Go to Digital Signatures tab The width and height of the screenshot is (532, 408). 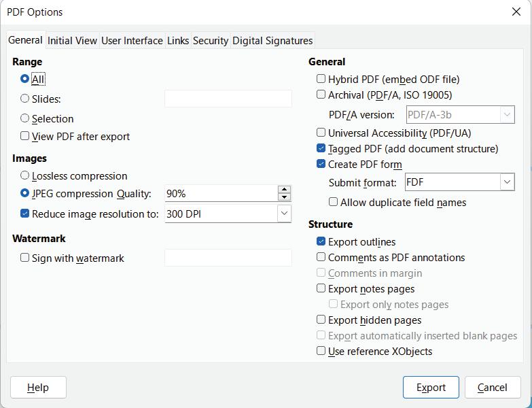(x=272, y=41)
